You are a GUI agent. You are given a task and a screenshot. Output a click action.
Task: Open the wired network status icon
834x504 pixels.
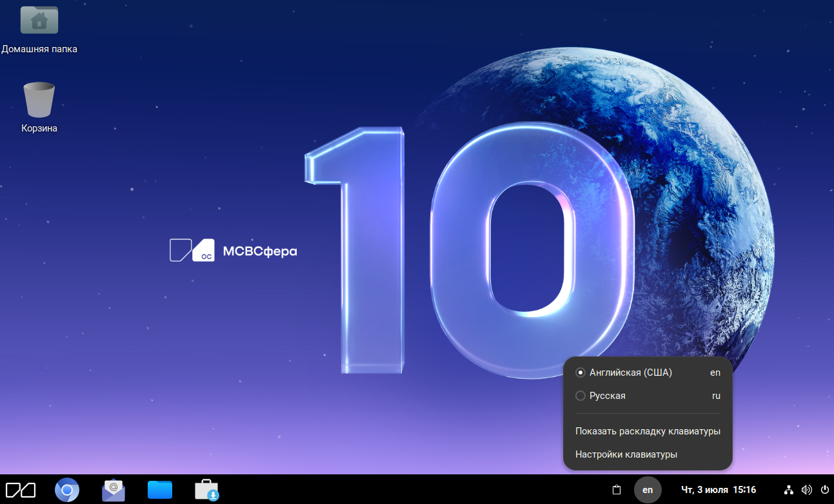pyautogui.click(x=789, y=490)
